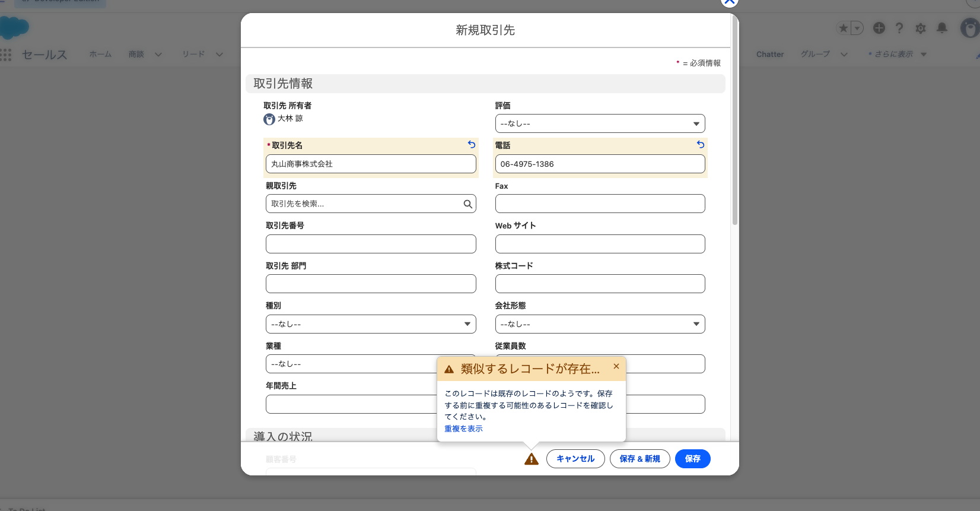Undo changes to 電話 field
Image resolution: width=980 pixels, height=511 pixels.
[x=701, y=144]
